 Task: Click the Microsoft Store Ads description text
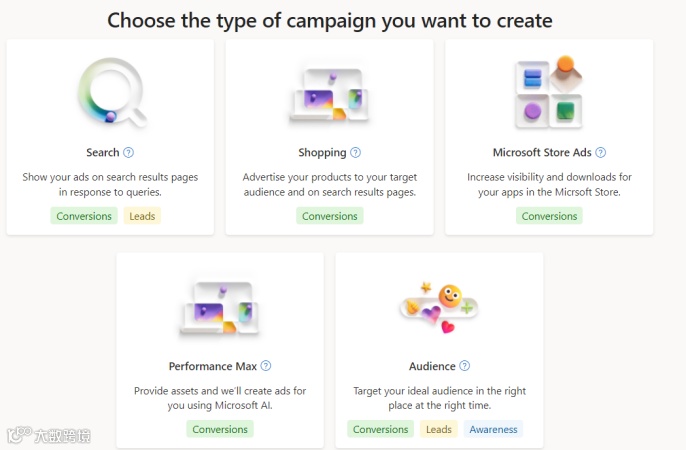549,184
